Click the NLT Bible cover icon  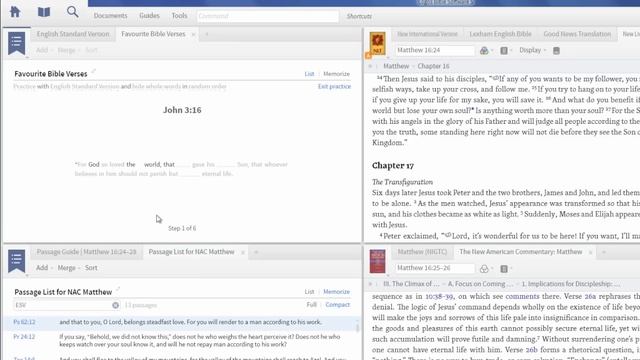tap(377, 43)
